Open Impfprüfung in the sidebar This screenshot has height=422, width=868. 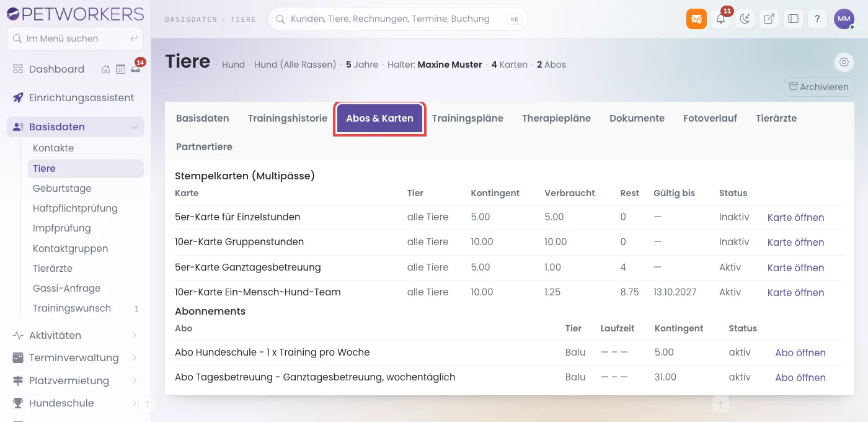point(62,228)
